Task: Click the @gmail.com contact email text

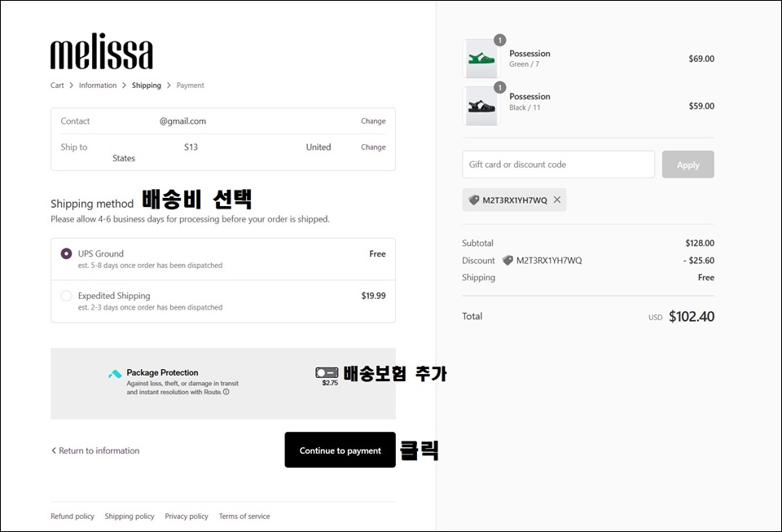Action: [182, 121]
